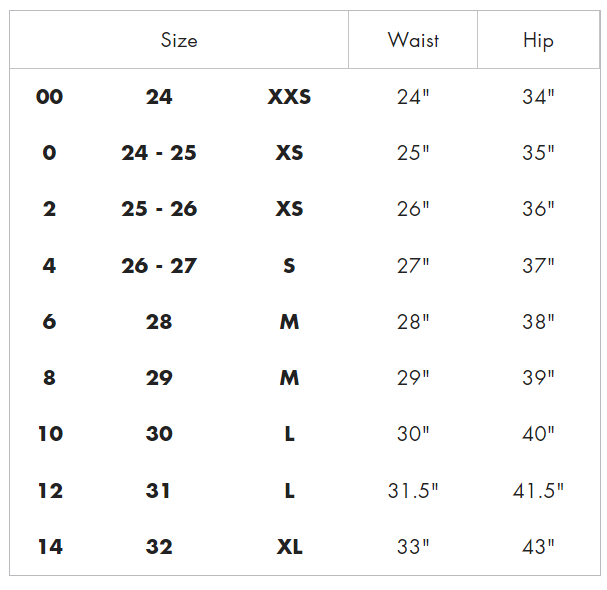This screenshot has width=607, height=590.
Task: Select the size 00 row label
Action: [50, 96]
